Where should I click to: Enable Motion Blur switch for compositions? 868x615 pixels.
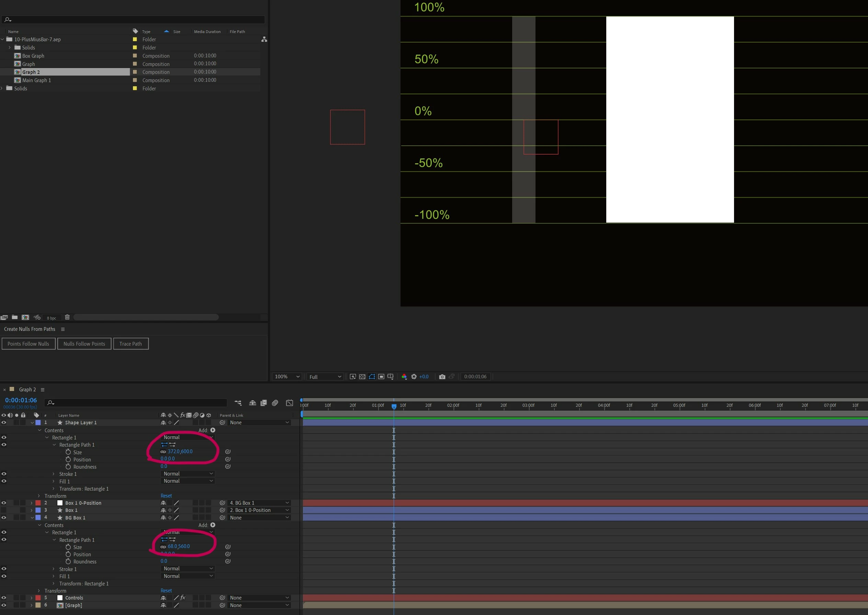click(x=275, y=403)
